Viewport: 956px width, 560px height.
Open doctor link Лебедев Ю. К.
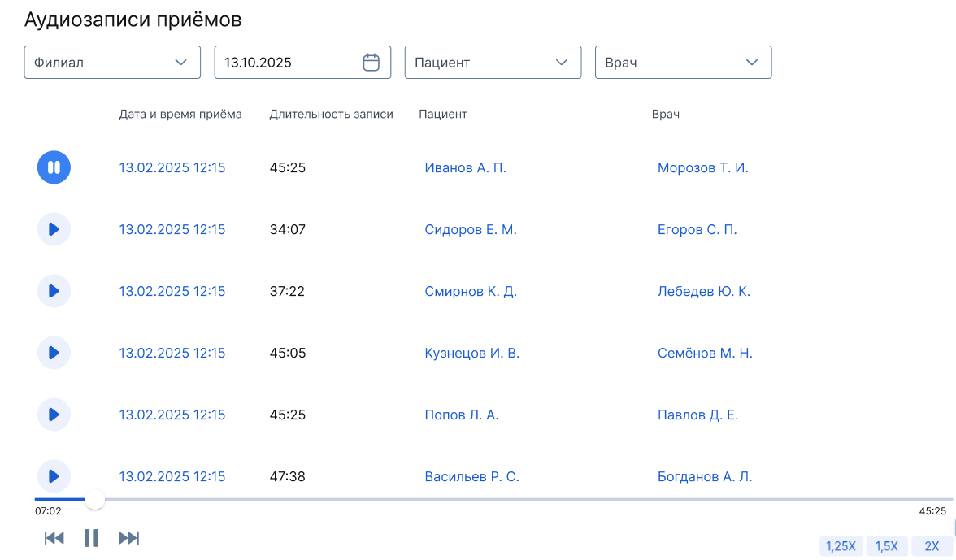pyautogui.click(x=703, y=292)
